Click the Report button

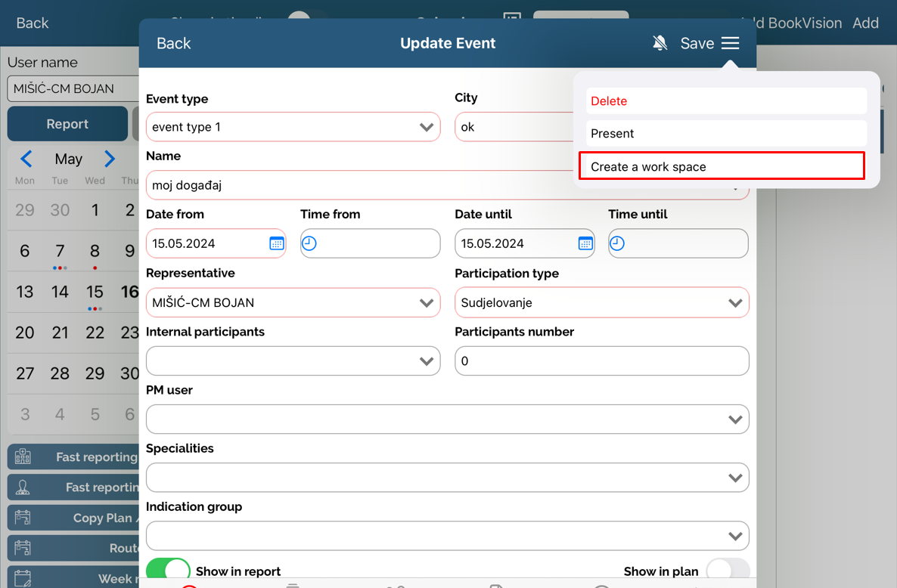coord(67,124)
